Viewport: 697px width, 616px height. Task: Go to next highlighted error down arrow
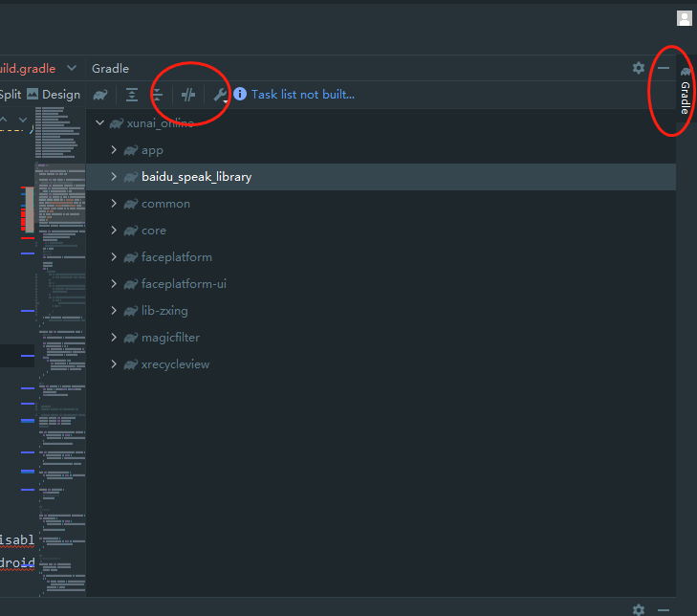[23, 120]
